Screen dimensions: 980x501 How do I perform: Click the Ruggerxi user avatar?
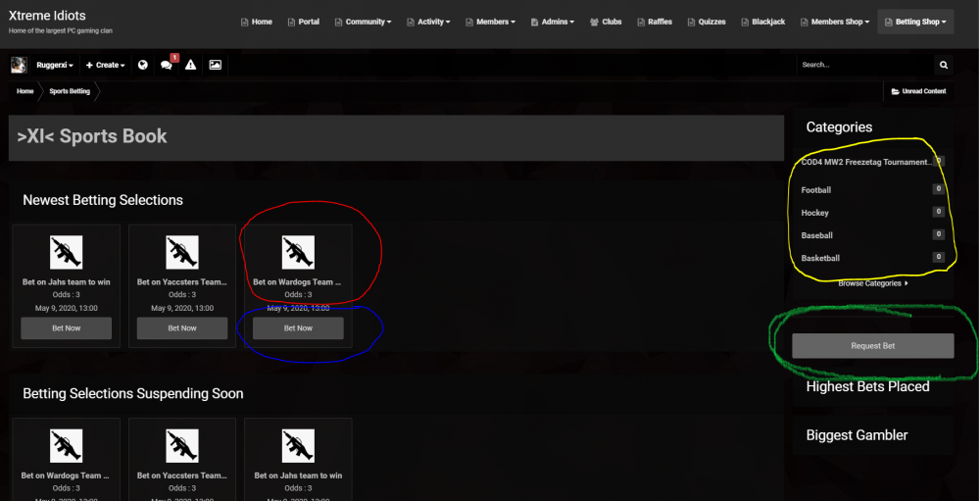pyautogui.click(x=19, y=65)
